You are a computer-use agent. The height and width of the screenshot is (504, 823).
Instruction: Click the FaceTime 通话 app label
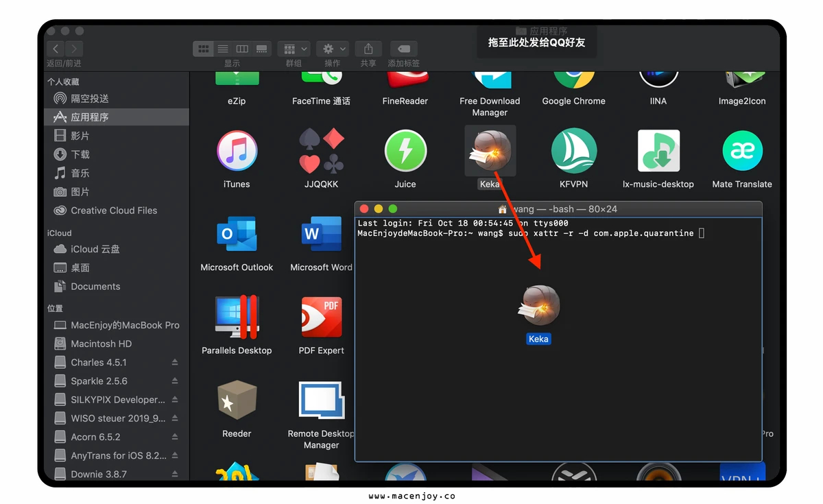click(321, 101)
